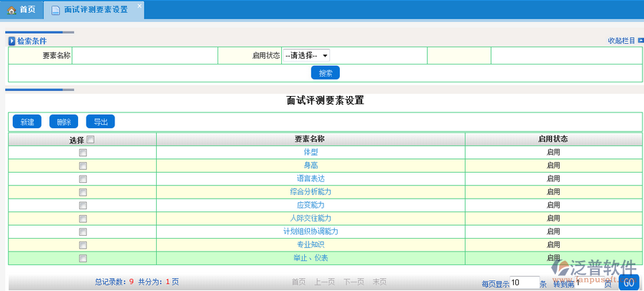Click the 导出 button
Viewport: 644px width, 291px height.
[x=100, y=122]
